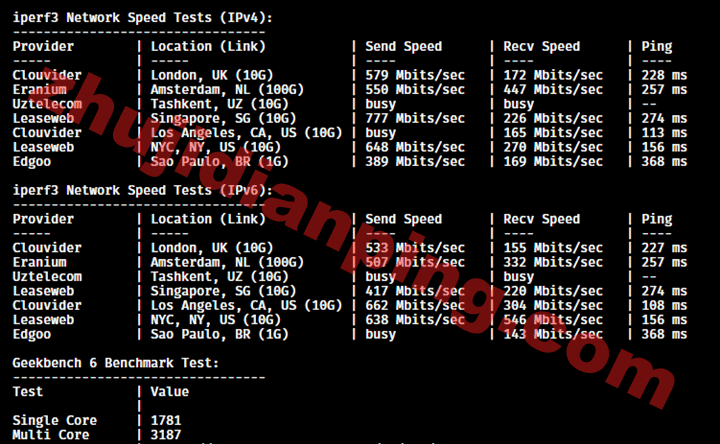Select "Tashkent, UZ (10G)" in IPv4 table

[x=219, y=104]
